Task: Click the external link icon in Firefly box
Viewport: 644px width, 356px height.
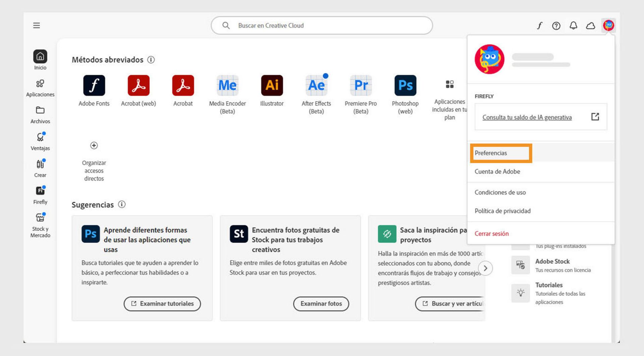Action: (x=595, y=116)
